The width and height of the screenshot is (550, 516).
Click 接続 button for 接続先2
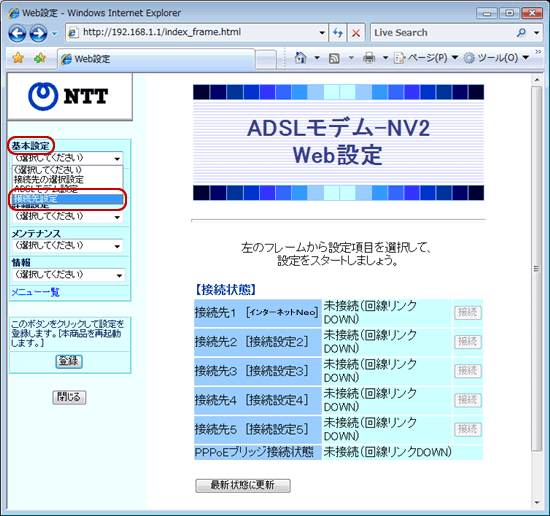click(x=468, y=341)
